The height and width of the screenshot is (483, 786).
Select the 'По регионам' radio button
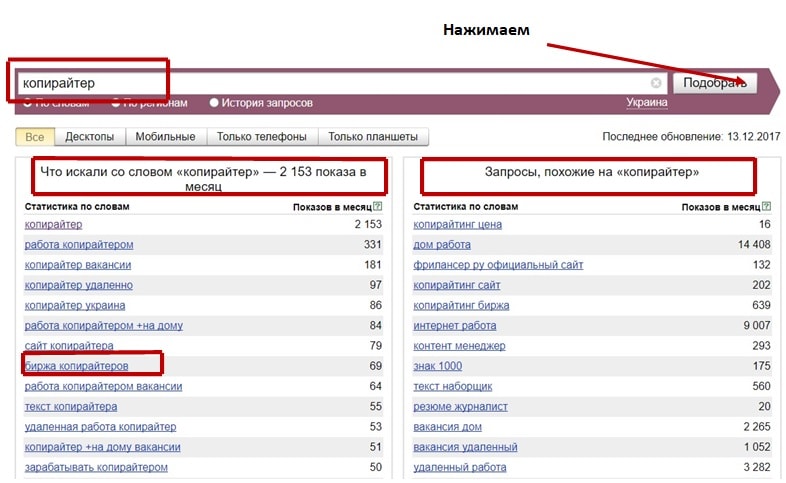(116, 103)
